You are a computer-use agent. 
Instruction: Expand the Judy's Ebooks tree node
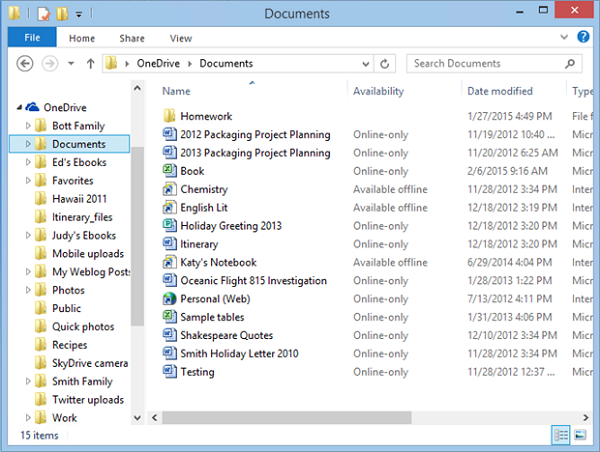tap(28, 235)
